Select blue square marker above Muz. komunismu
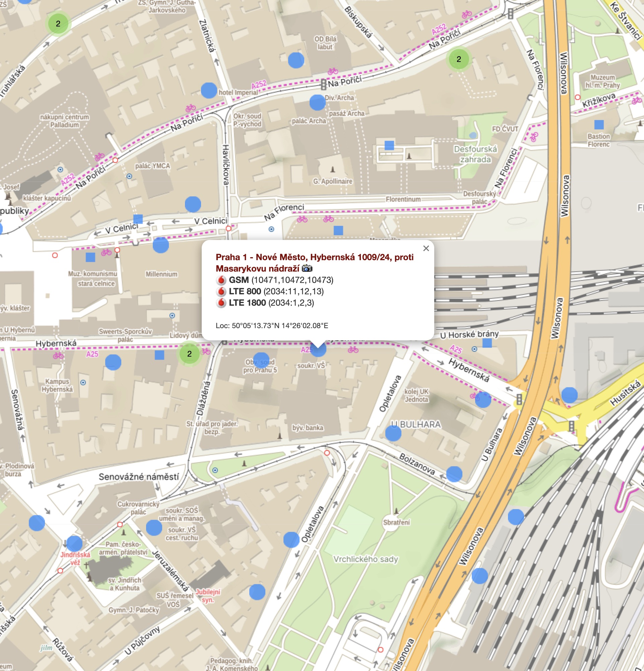Image resolution: width=644 pixels, height=671 pixels. click(x=90, y=257)
